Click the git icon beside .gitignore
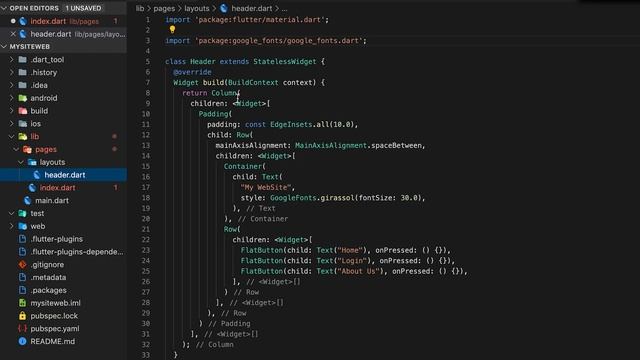The width and height of the screenshot is (640, 360). pos(22,264)
